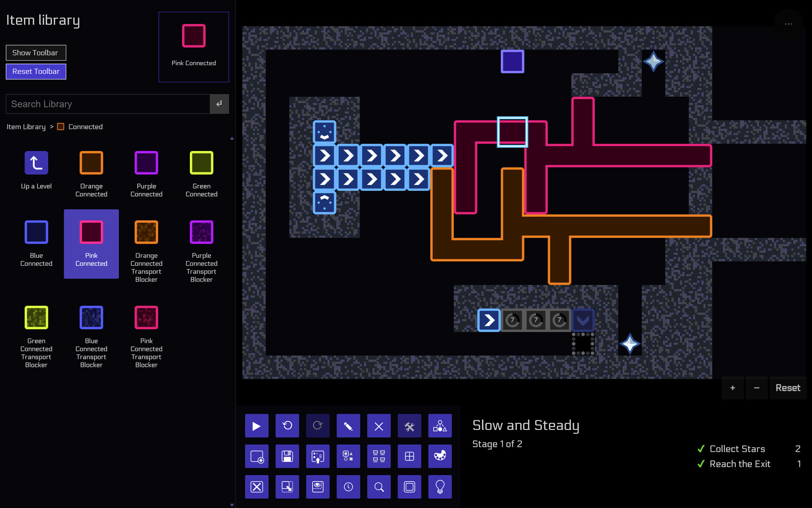Viewport: 812px width, 508px height.
Task: Open the color palette icon
Action: 440,456
